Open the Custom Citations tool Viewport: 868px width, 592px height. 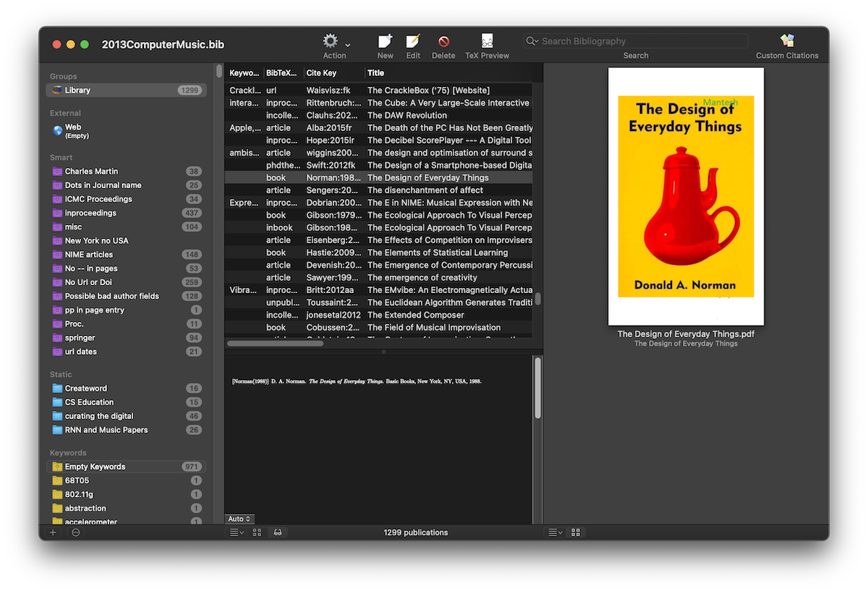786,42
